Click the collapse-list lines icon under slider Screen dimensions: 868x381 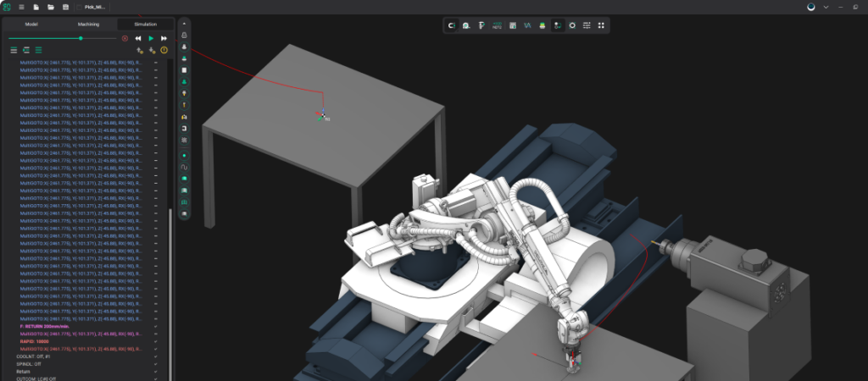coord(14,51)
